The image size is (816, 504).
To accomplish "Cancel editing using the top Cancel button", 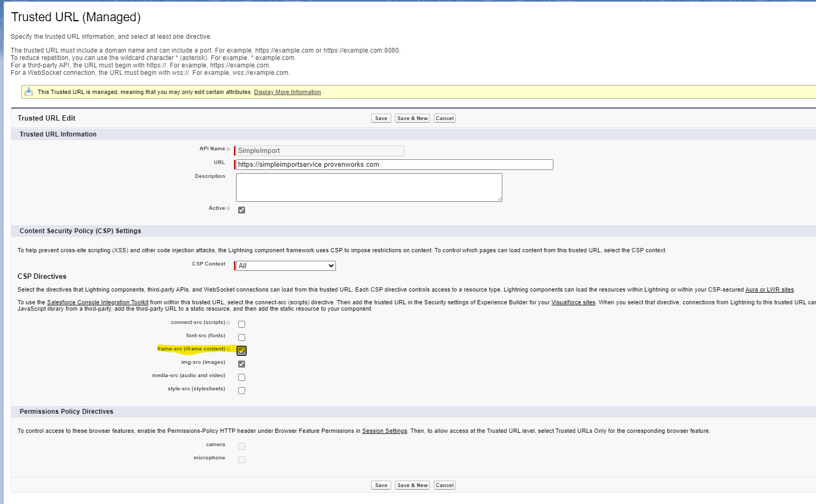I will (444, 118).
